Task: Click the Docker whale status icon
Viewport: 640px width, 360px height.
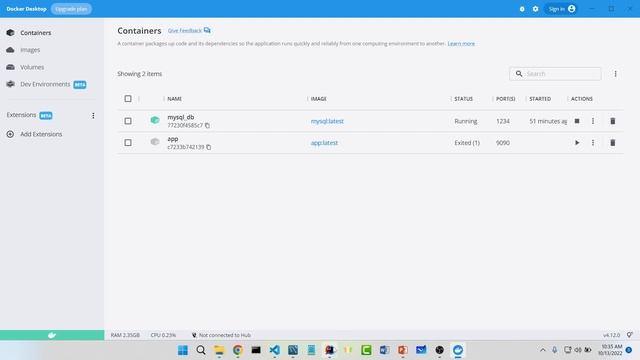Action: pyautogui.click(x=52, y=335)
